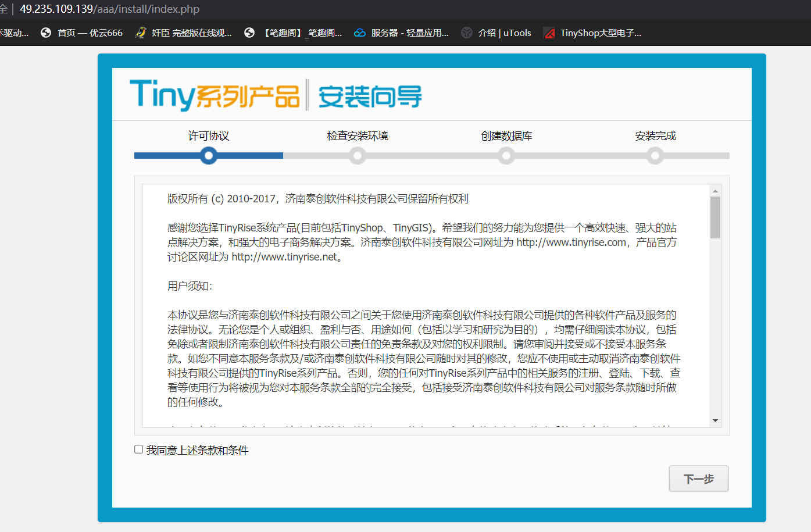Select the 安装完成 step label
811x532 pixels.
pyautogui.click(x=655, y=136)
